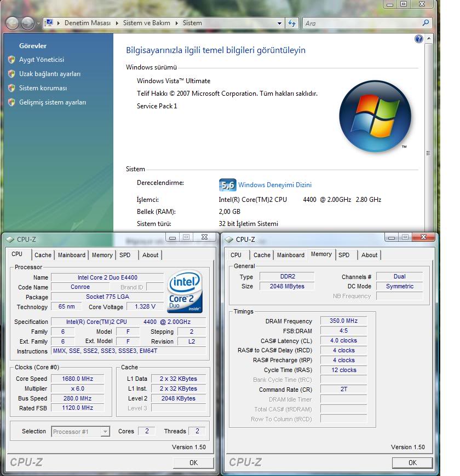Switch to CPU tab in right CPU-Z window

click(x=236, y=255)
